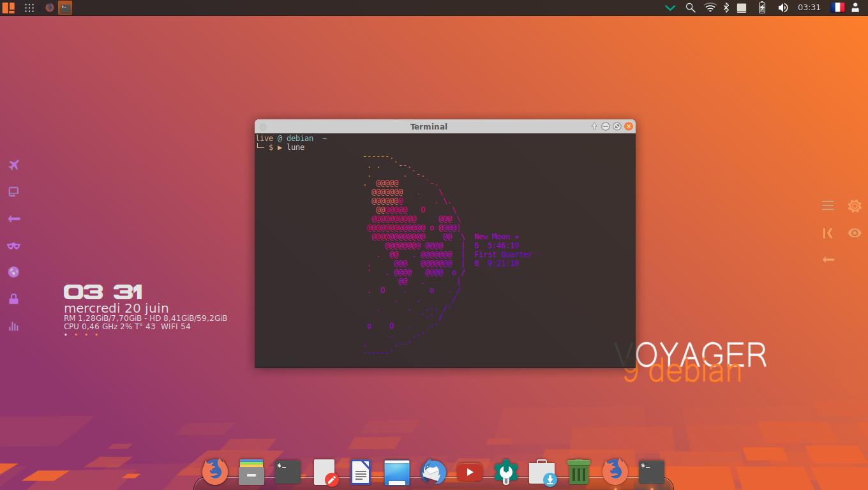Open the green wrench settings tool

tap(506, 472)
